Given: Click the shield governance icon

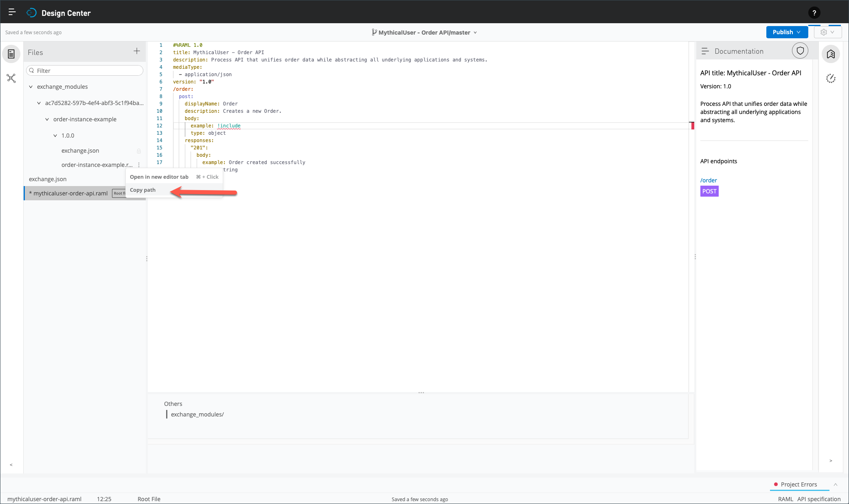Looking at the screenshot, I should pos(800,51).
